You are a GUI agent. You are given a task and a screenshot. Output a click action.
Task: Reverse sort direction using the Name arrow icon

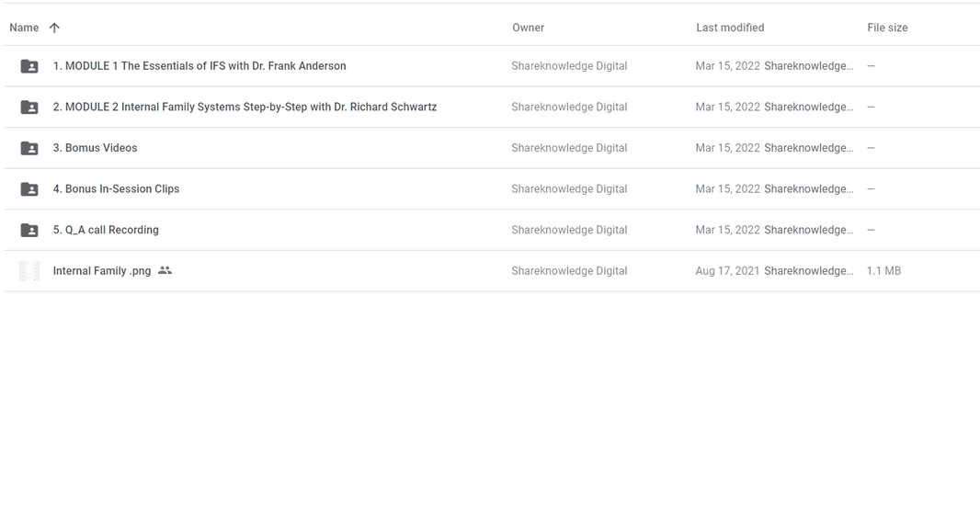click(54, 28)
